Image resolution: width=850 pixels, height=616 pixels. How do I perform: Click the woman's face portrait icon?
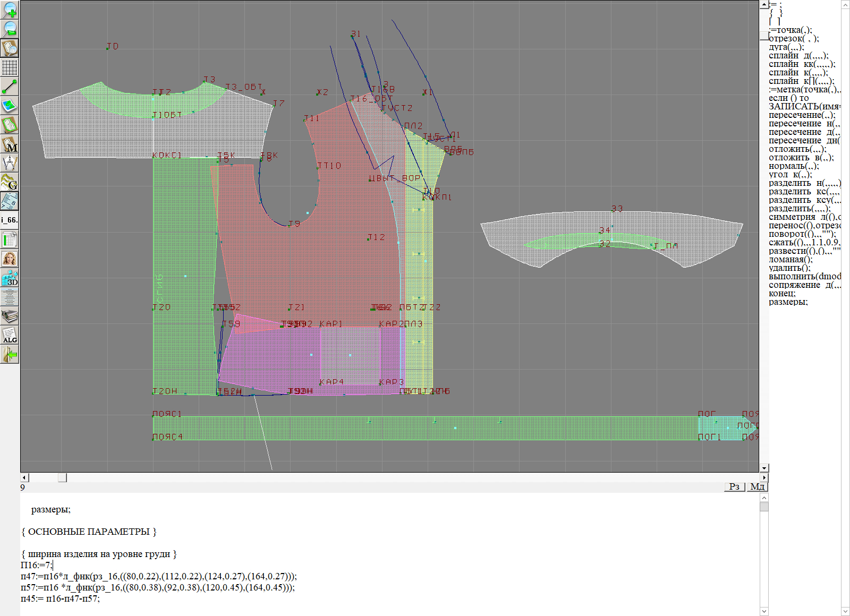10,259
